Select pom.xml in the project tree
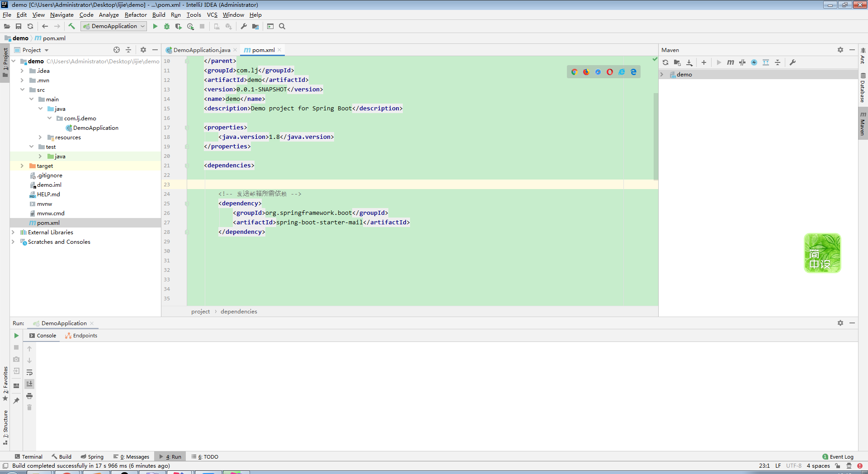The width and height of the screenshot is (868, 474). click(x=48, y=223)
